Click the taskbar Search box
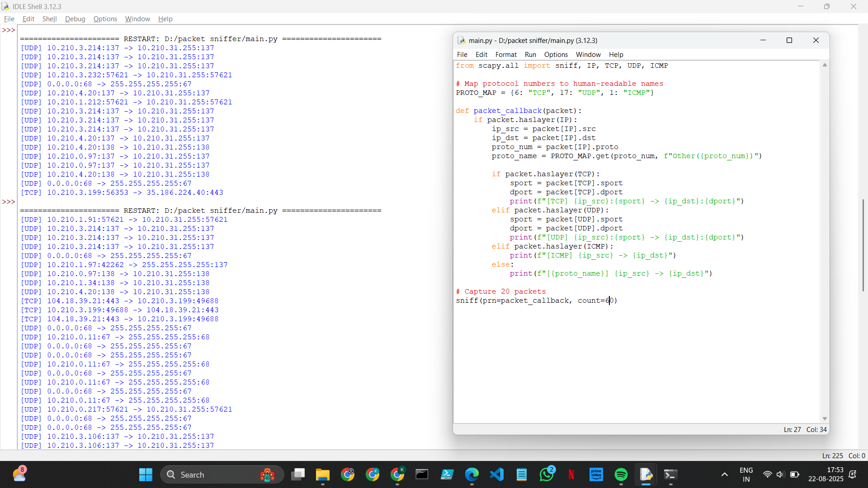The height and width of the screenshot is (488, 868). [x=222, y=474]
